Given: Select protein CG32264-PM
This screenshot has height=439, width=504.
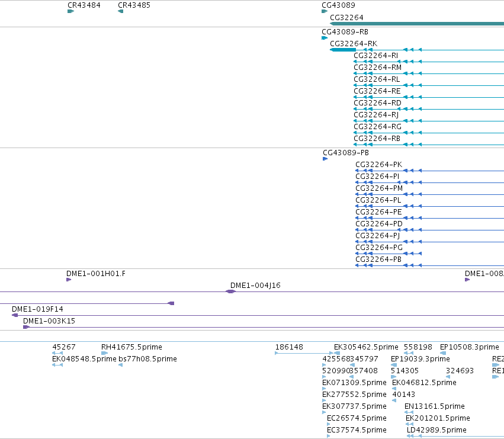Looking at the screenshot, I should [x=379, y=188].
